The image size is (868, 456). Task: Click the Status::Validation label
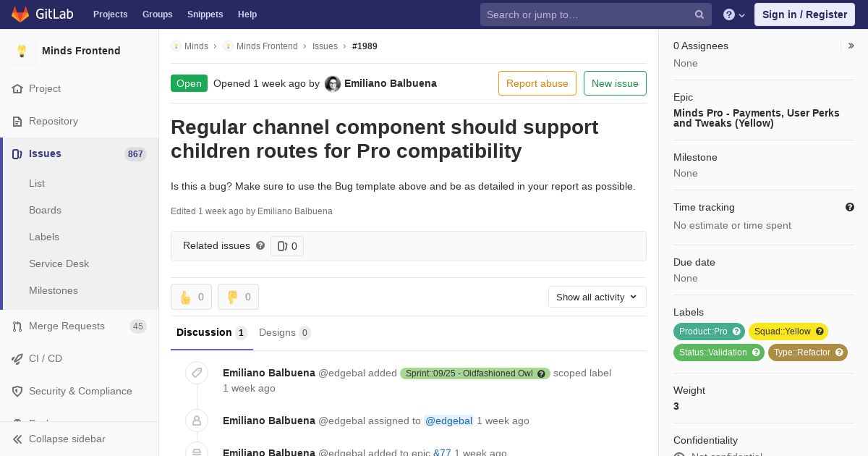click(719, 352)
